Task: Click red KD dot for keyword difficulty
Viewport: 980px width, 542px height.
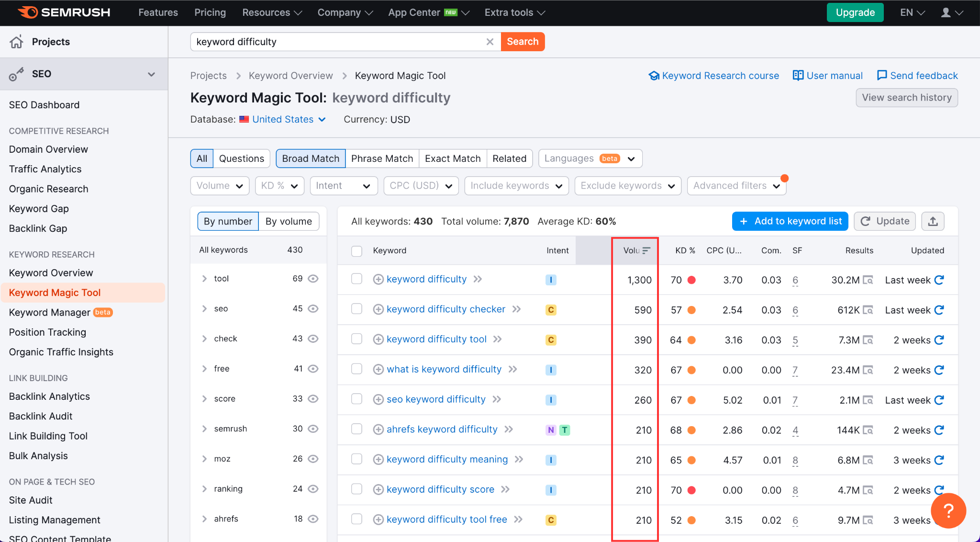Action: (x=691, y=280)
